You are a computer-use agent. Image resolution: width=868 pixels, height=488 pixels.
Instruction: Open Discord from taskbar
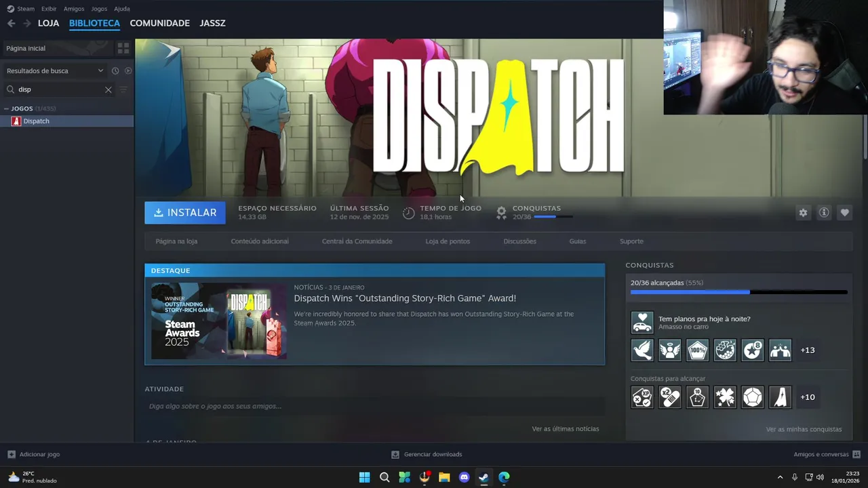464,477
